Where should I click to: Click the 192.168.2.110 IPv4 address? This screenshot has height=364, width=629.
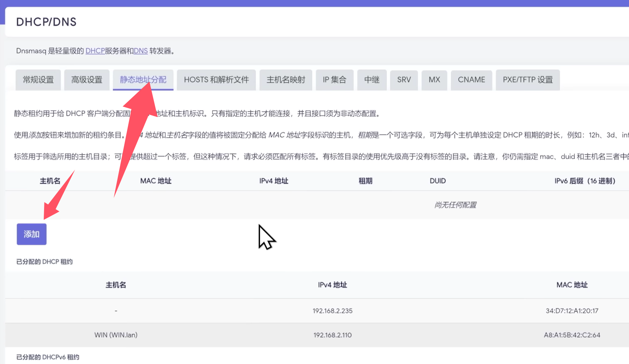tap(332, 335)
